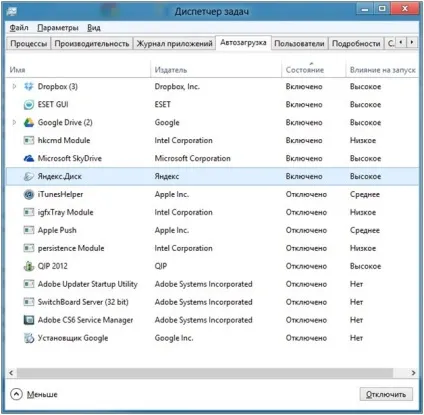424x415 pixels.
Task: Expand the Google Drive (2) group
Action: coord(14,123)
